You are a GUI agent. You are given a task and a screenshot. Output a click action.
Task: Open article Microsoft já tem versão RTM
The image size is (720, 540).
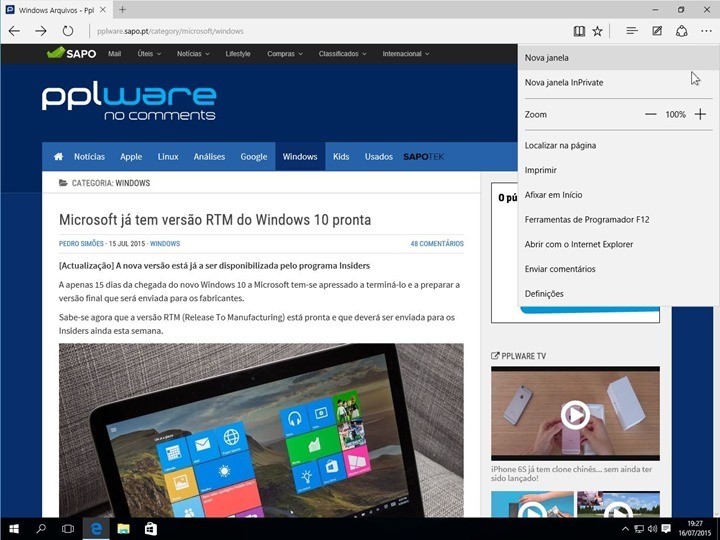click(215, 219)
